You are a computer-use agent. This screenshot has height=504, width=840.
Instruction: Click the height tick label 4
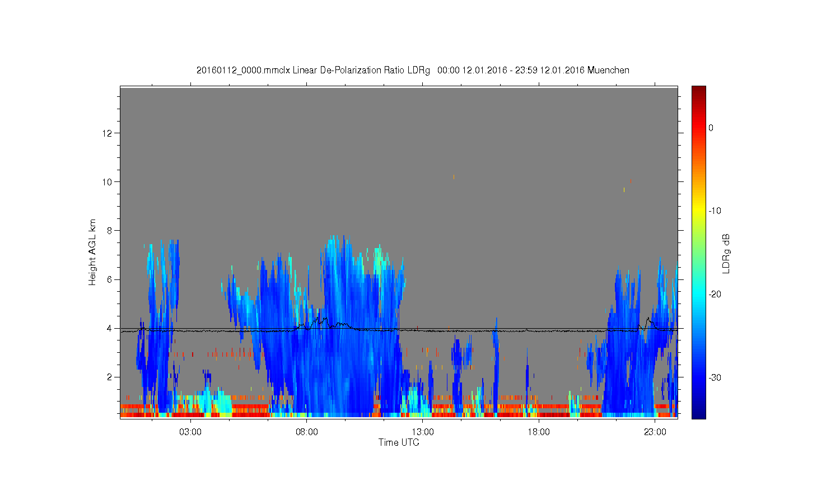pos(110,328)
